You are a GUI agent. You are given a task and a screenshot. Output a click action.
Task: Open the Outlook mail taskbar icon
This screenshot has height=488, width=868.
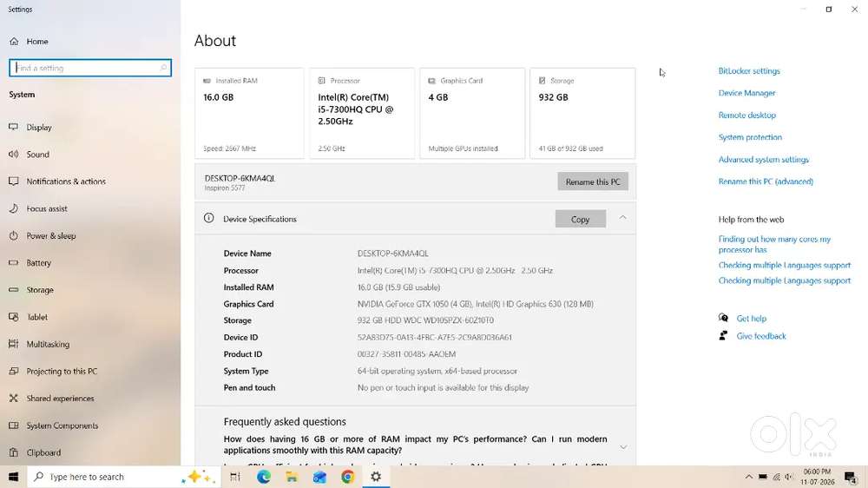coord(320,477)
